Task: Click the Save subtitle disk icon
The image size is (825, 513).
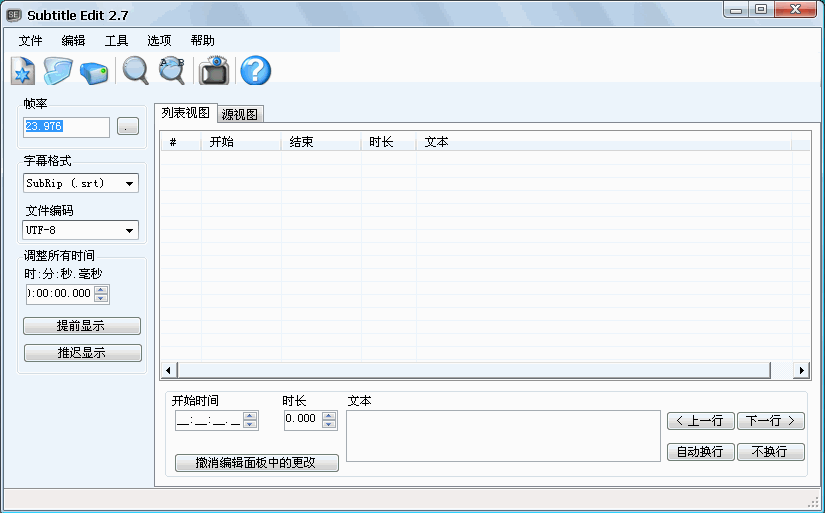Action: coord(94,73)
